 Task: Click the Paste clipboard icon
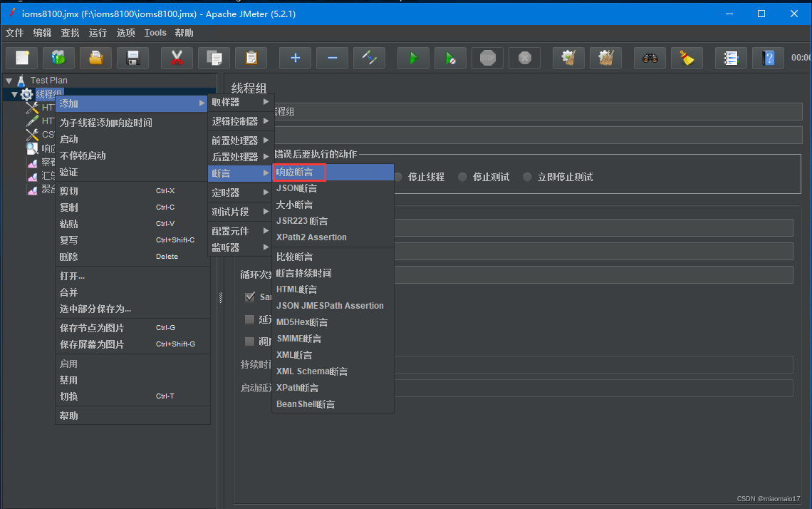[x=251, y=58]
